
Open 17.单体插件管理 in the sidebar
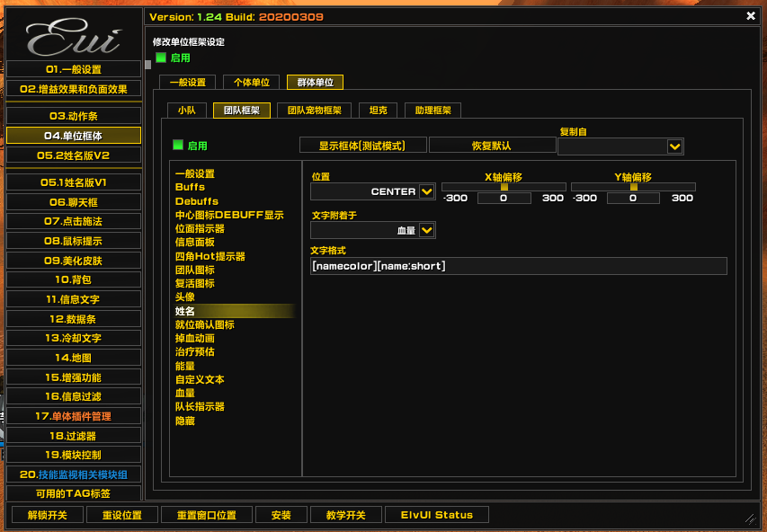(x=74, y=416)
